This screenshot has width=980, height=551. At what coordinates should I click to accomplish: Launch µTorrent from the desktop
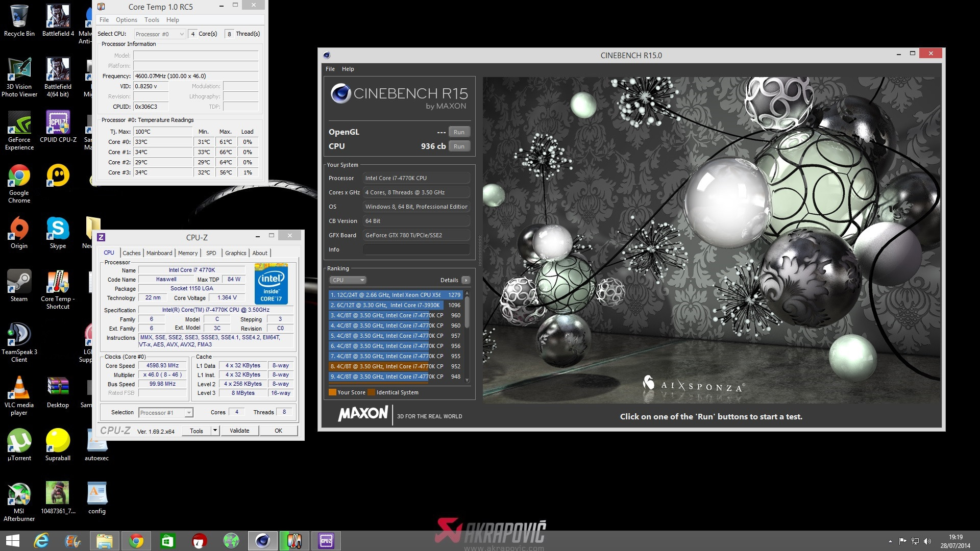(x=19, y=444)
